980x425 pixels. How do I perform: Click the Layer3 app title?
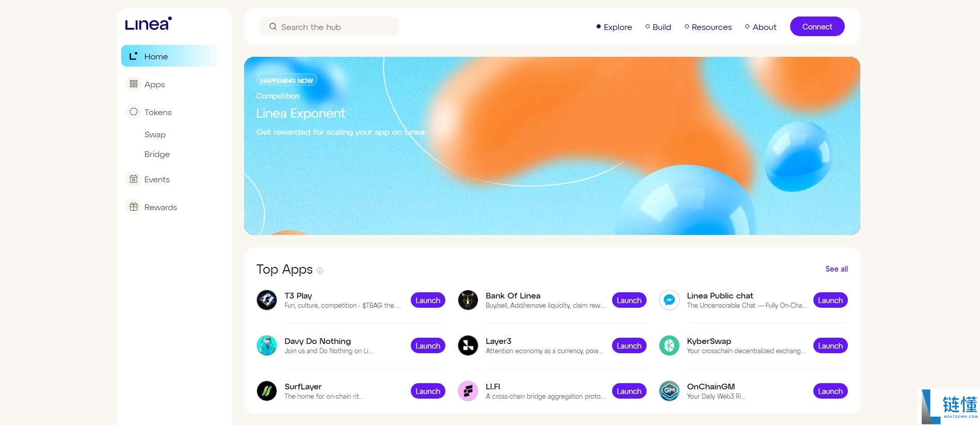(x=499, y=341)
